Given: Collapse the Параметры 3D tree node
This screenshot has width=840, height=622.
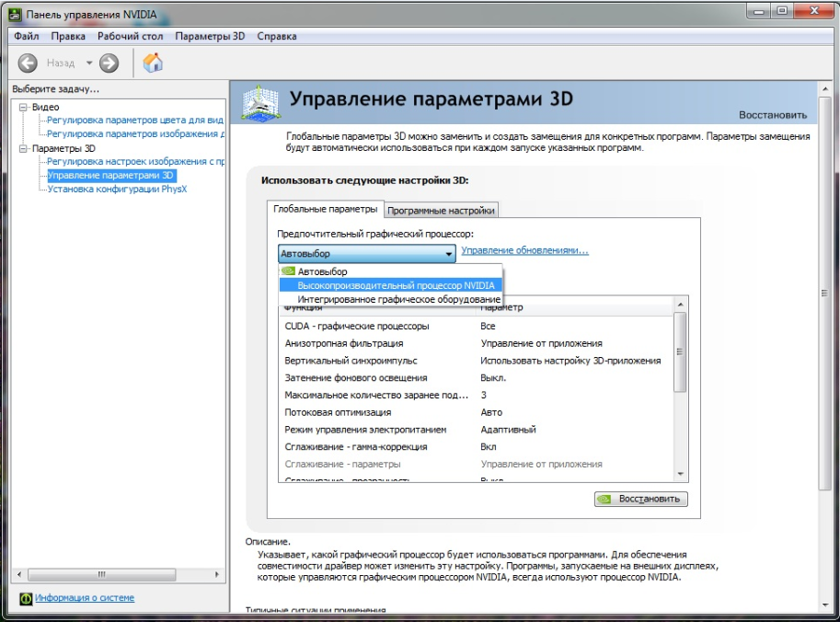Looking at the screenshot, I should (x=23, y=148).
